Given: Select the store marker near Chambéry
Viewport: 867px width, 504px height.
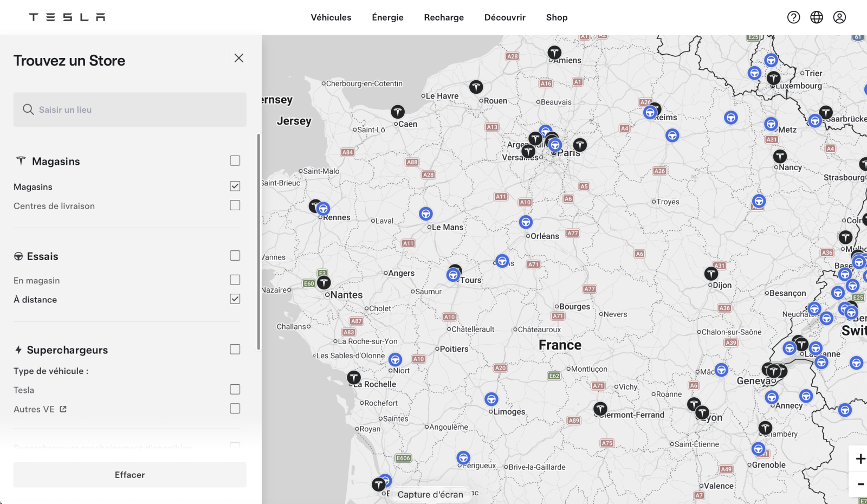Looking at the screenshot, I should pos(765,428).
